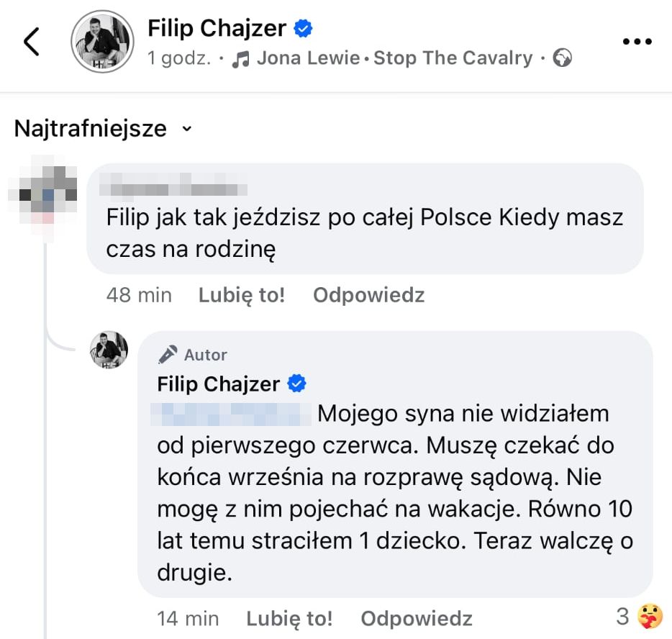Tap the care reaction emoji on the reply
Image resolution: width=672 pixels, height=639 pixels.
pyautogui.click(x=649, y=616)
